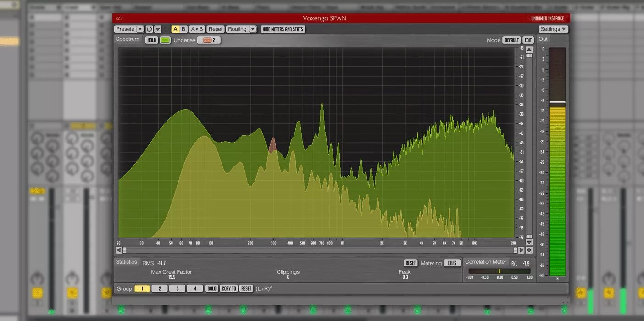The height and width of the screenshot is (321, 644).
Task: Click the red peak marker at 300 Hz
Action: [x=273, y=145]
